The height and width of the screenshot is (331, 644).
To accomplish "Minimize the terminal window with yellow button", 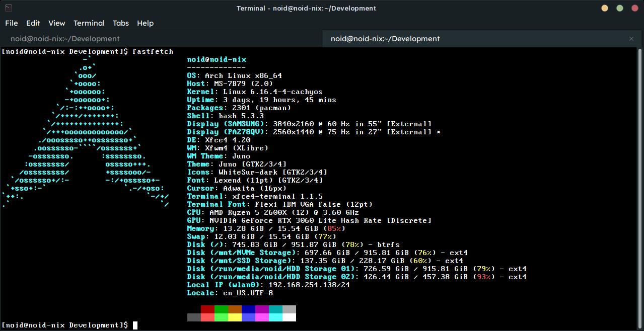I will (x=605, y=8).
